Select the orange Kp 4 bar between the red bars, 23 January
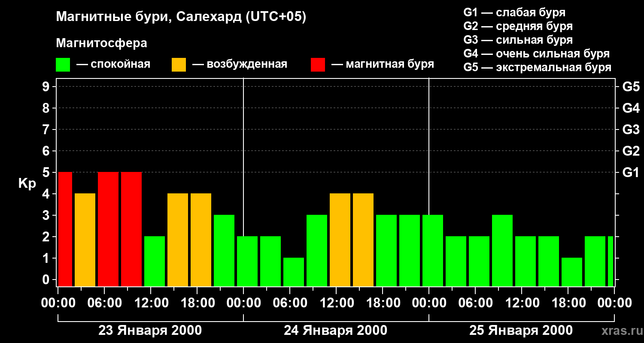The width and height of the screenshot is (644, 343). 85,240
